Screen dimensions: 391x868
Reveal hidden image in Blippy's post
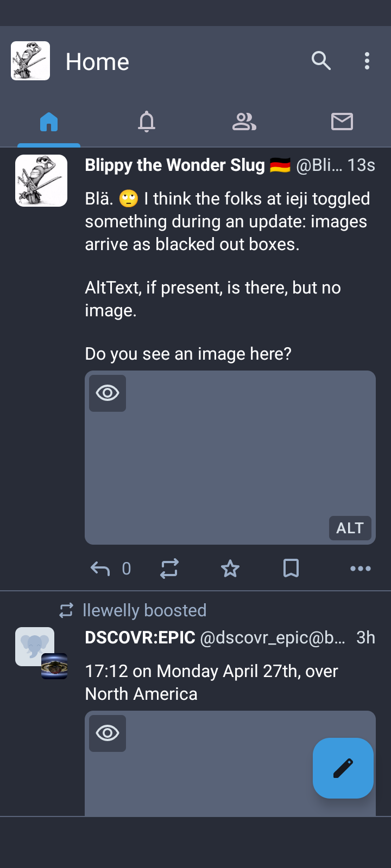pyautogui.click(x=108, y=393)
